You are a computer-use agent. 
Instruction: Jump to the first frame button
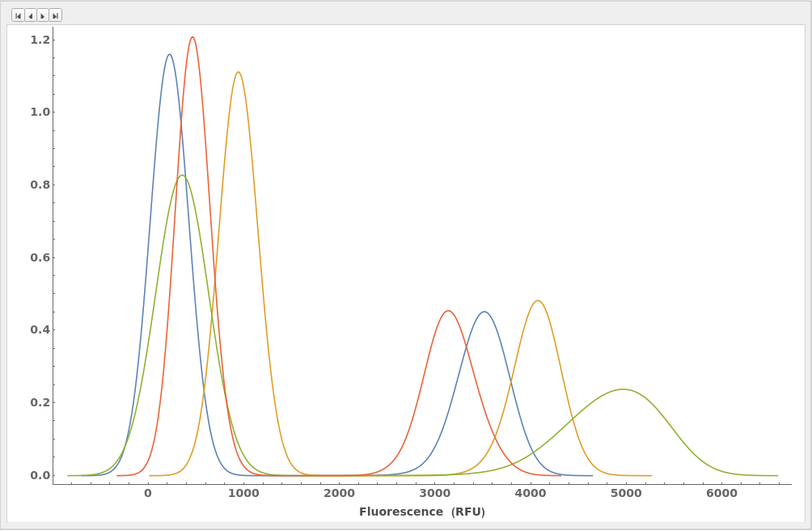(18, 15)
